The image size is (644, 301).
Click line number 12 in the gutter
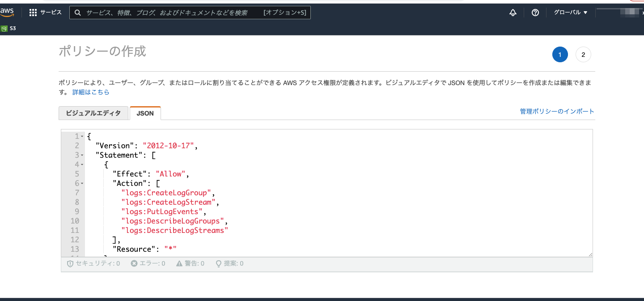click(75, 240)
